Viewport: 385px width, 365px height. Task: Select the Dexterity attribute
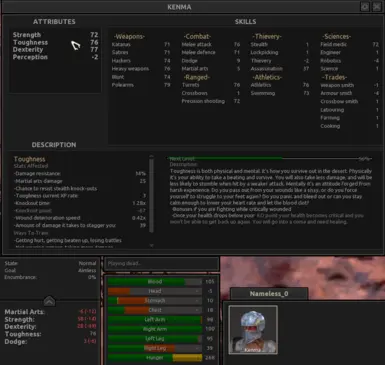click(55, 50)
